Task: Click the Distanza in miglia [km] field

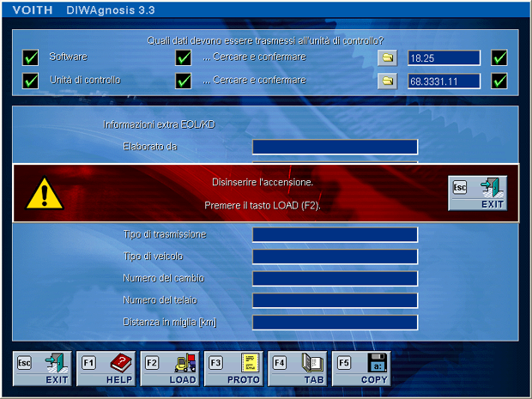Action: 335,323
